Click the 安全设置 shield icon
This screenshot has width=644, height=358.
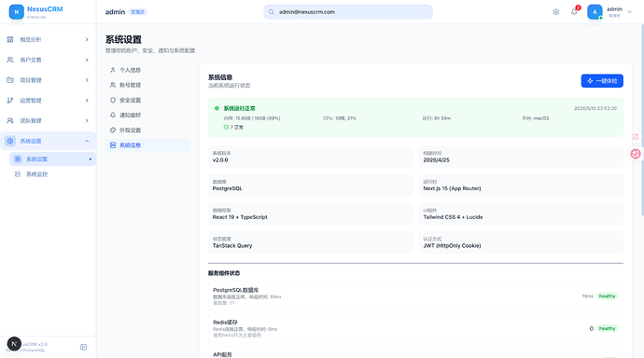[113, 100]
